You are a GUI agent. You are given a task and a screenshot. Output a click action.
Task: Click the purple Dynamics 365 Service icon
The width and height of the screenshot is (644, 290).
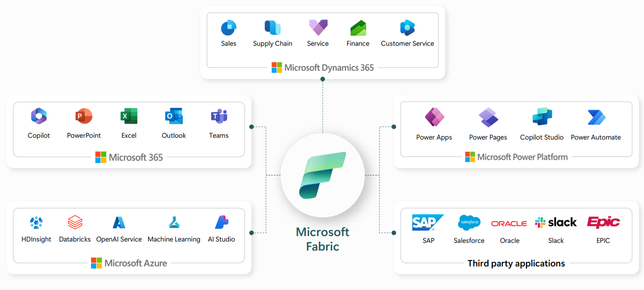318,28
